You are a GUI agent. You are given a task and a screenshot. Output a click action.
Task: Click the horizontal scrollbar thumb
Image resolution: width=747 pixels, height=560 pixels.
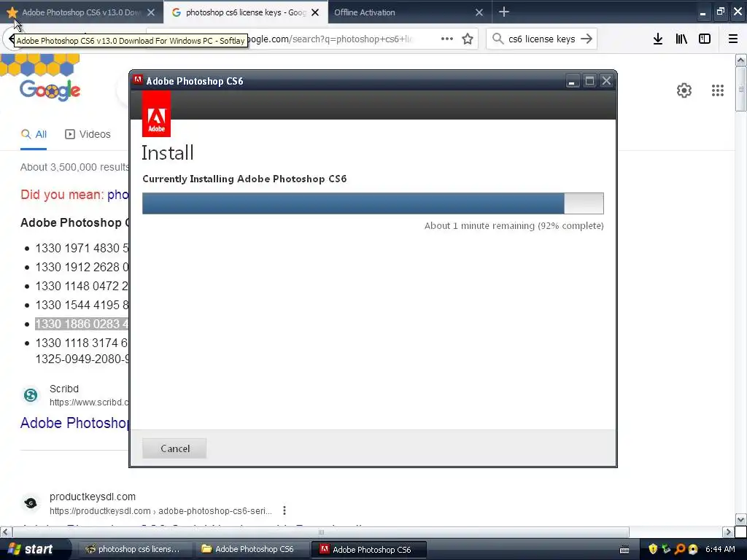click(321, 532)
